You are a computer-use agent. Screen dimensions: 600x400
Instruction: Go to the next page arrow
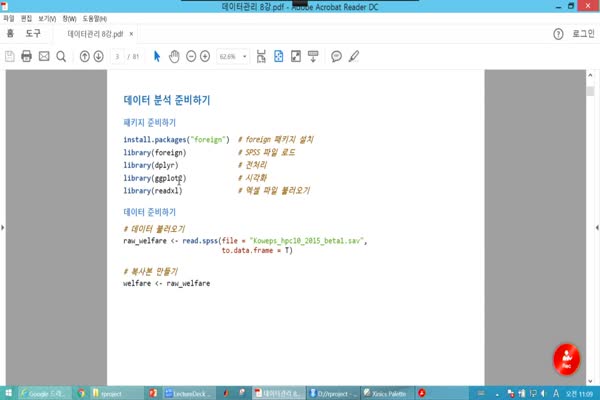(x=98, y=56)
